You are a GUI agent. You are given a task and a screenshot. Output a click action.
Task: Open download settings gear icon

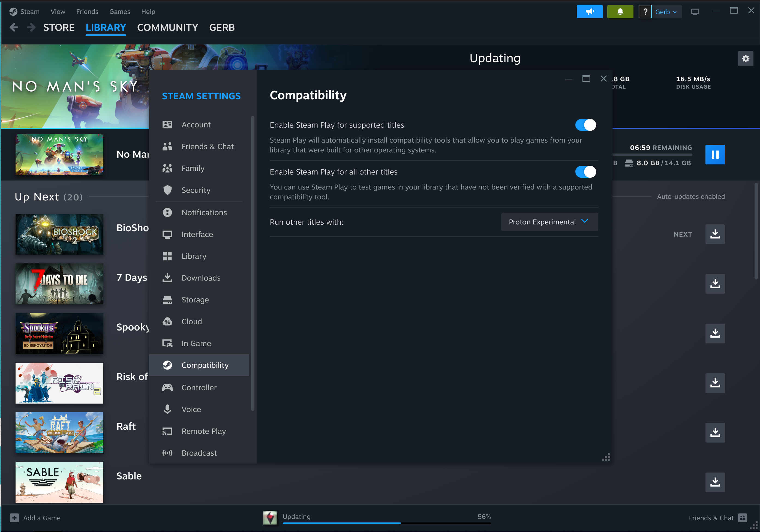(x=746, y=59)
